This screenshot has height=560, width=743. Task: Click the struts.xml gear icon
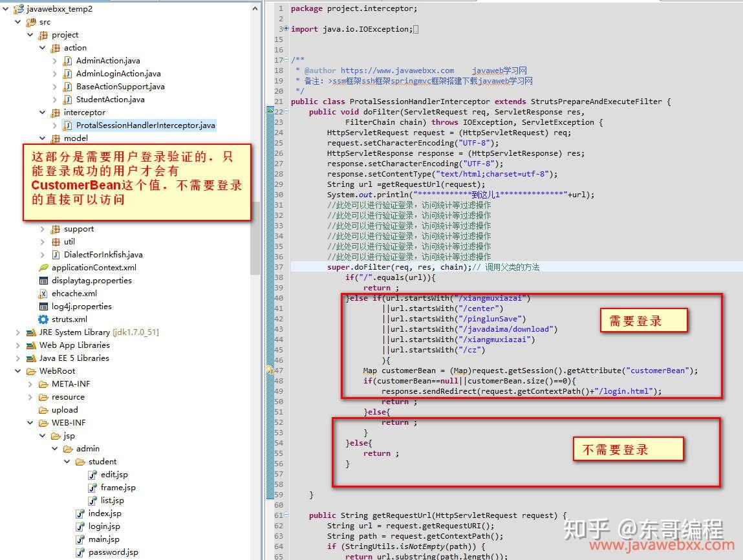[x=43, y=319]
